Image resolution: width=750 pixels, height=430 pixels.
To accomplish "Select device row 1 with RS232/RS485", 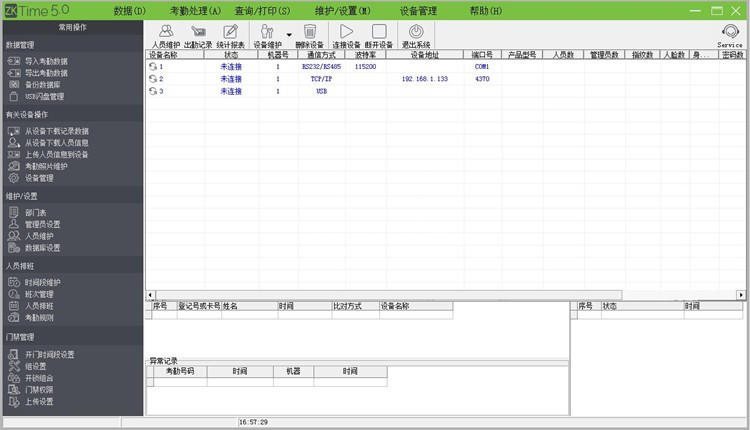I will click(445, 66).
